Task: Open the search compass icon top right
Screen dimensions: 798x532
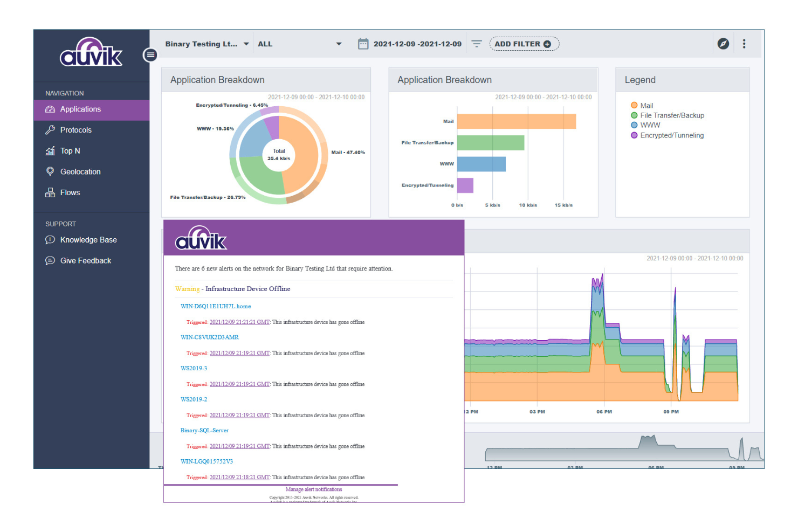Action: click(x=723, y=43)
